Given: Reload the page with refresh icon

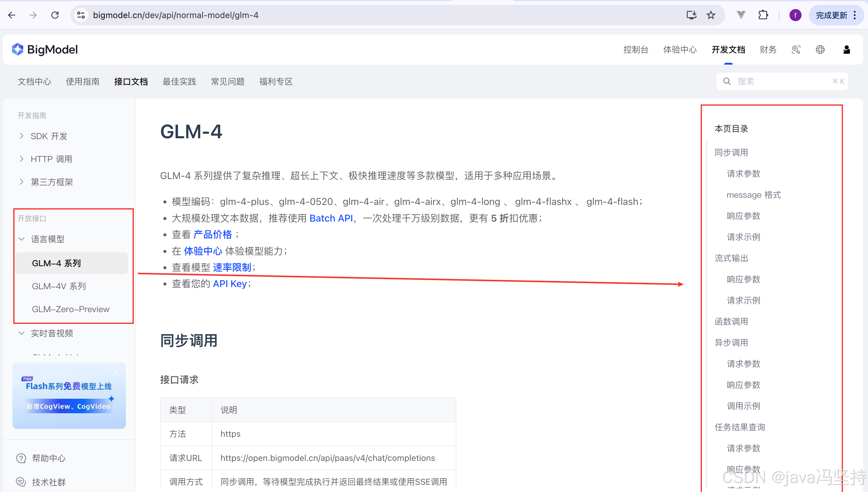Looking at the screenshot, I should (55, 15).
